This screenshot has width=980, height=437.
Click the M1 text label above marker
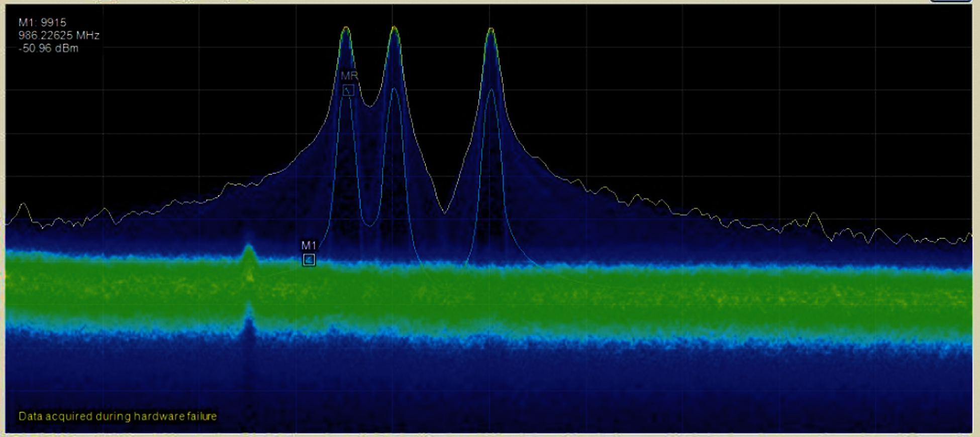pos(309,246)
